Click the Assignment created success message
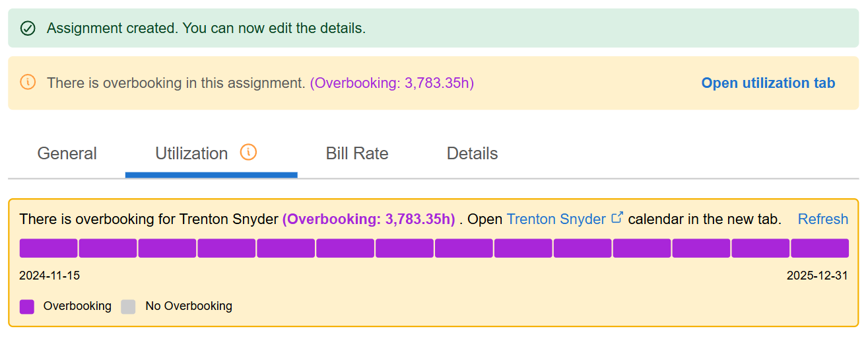The height and width of the screenshot is (341, 868). click(x=206, y=28)
